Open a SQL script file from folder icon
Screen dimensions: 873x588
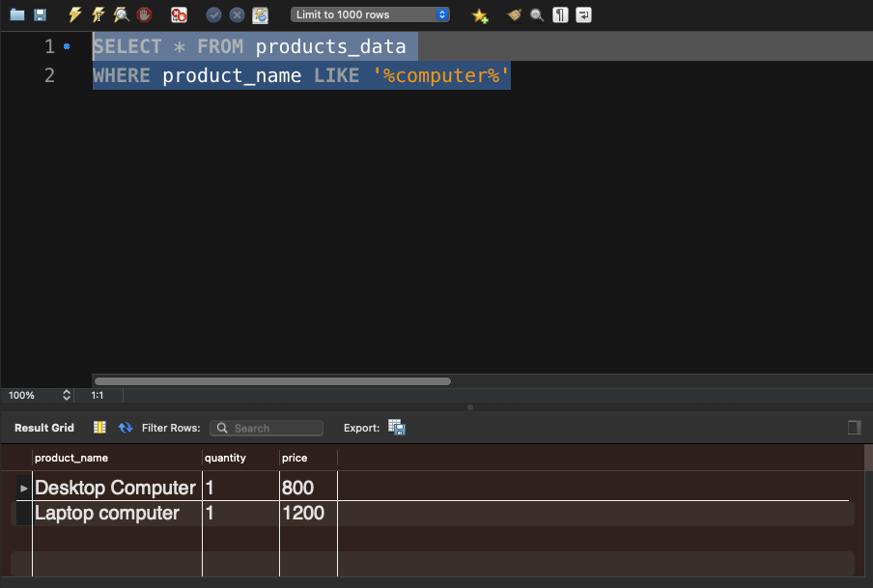pos(16,15)
